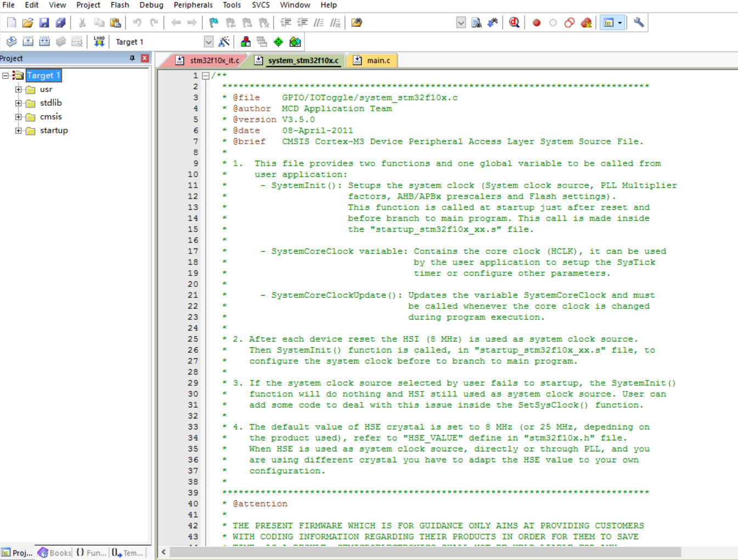Collapse the comment block at line 1
This screenshot has height=560, width=738.
pos(206,76)
